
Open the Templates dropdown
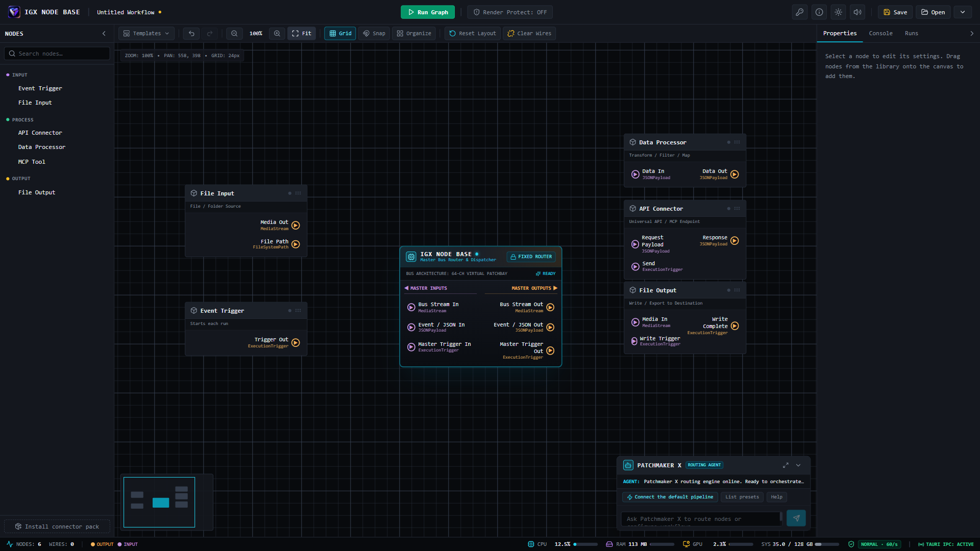click(x=146, y=34)
